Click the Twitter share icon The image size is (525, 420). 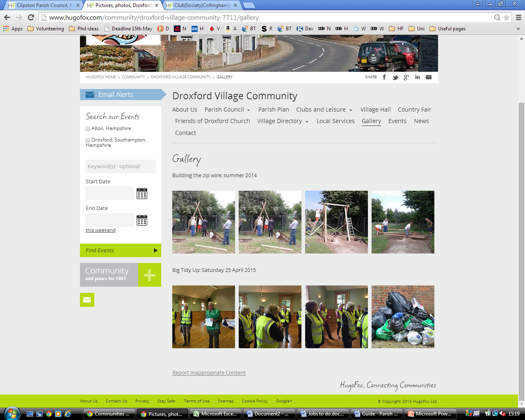395,77
